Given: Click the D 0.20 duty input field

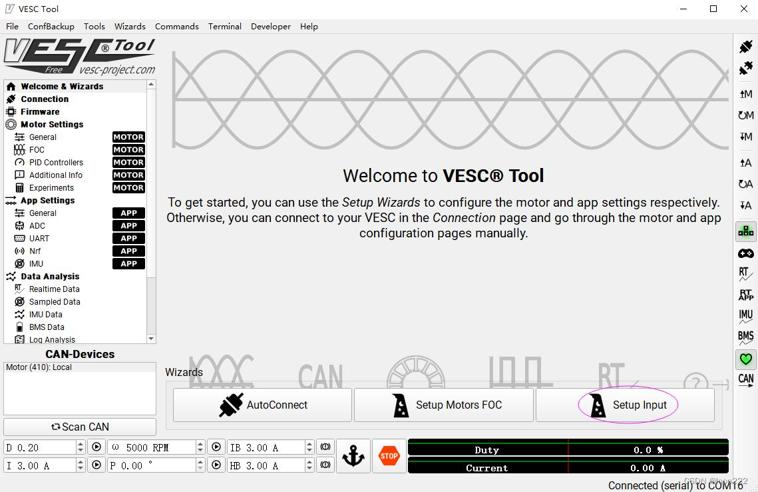Looking at the screenshot, I should coord(45,448).
